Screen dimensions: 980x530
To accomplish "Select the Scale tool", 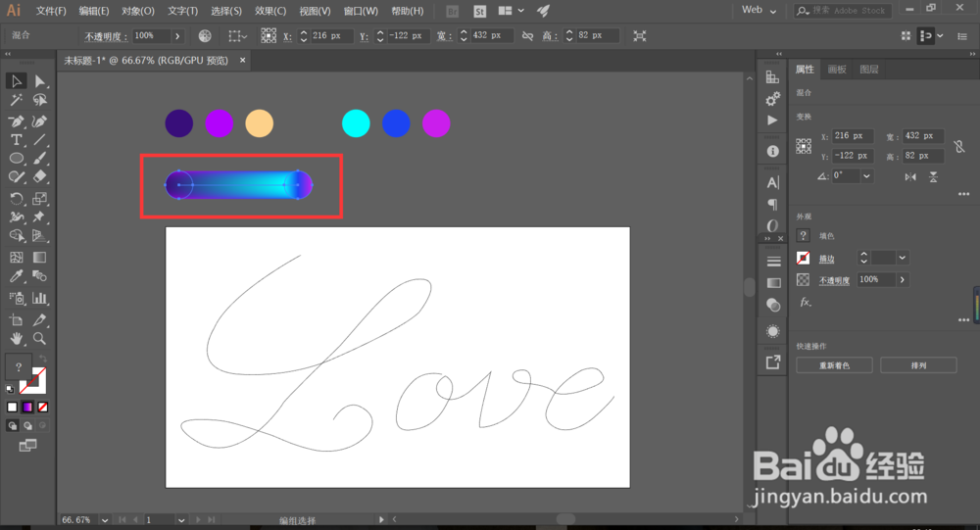I will point(39,199).
